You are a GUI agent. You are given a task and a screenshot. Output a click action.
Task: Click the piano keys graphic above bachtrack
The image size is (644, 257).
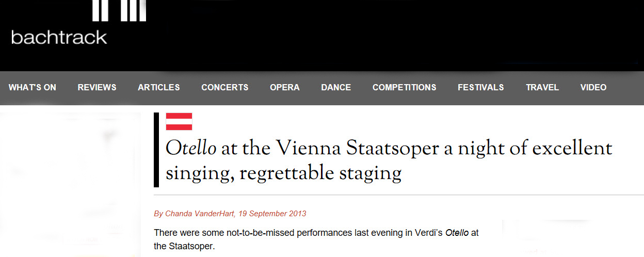(x=119, y=10)
